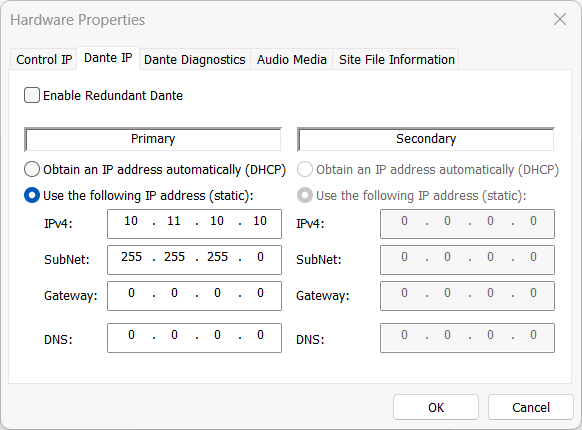Click last octet of Primary IPv4 field
The height and width of the screenshot is (430, 582).
tap(260, 221)
